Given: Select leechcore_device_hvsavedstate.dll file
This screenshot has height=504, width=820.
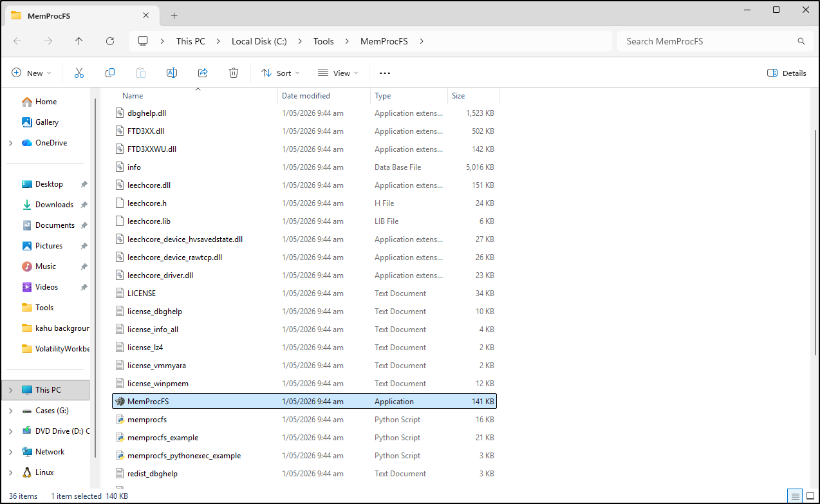Looking at the screenshot, I should click(x=304, y=239).
